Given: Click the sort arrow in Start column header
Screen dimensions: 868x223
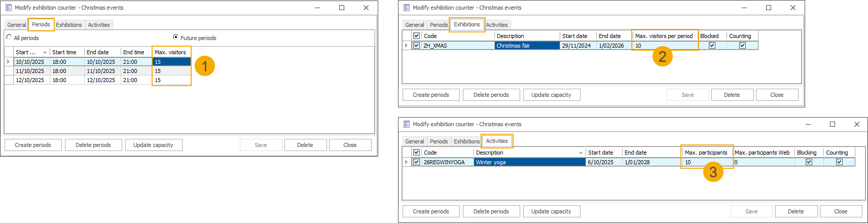Looking at the screenshot, I should [45, 52].
